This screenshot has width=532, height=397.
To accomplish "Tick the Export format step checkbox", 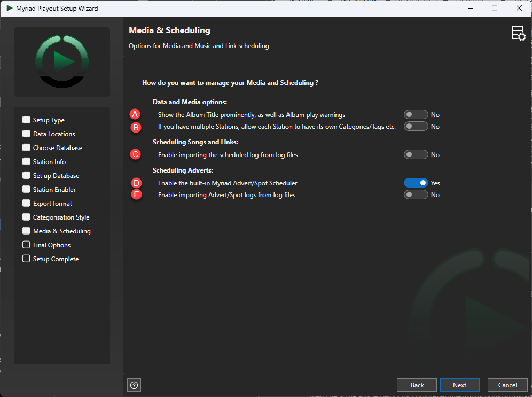I will [26, 203].
